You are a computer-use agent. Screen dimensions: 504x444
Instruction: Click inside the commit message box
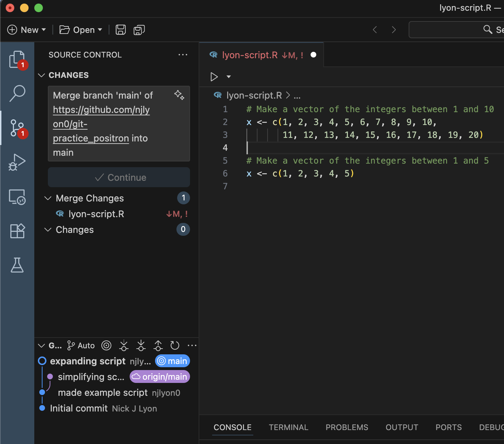[x=119, y=124]
